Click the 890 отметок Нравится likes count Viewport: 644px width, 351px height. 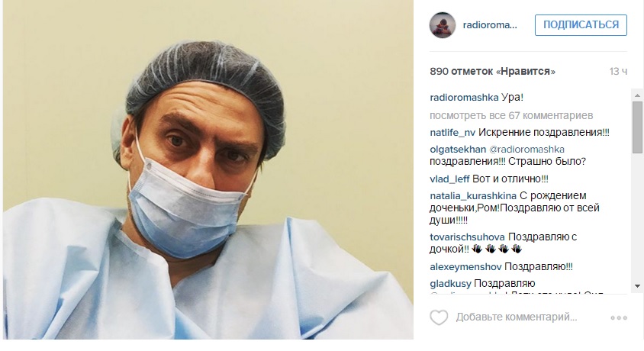pos(492,72)
